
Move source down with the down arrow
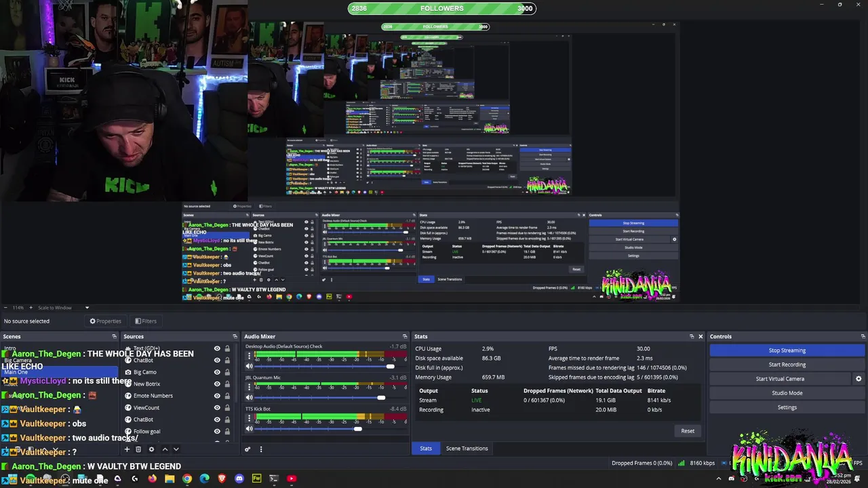pos(176,449)
